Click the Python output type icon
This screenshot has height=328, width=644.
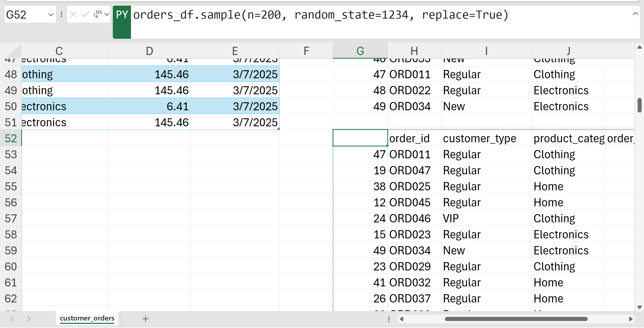click(x=97, y=14)
